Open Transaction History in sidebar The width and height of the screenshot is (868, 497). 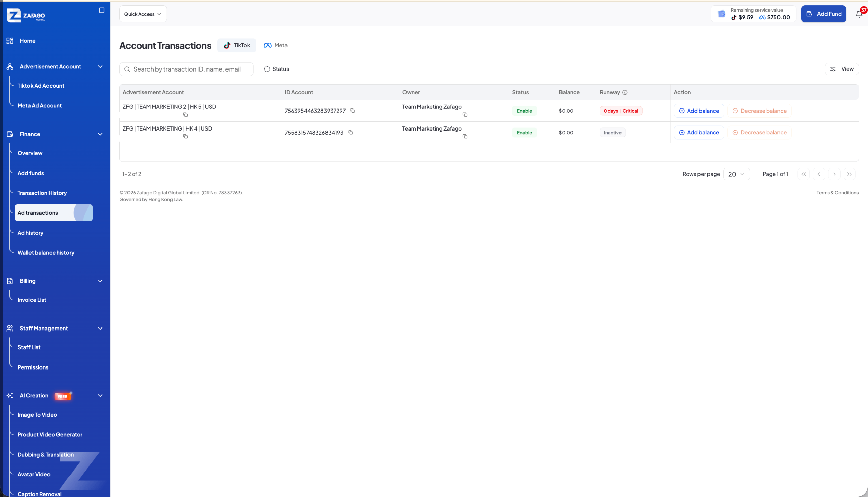click(42, 193)
